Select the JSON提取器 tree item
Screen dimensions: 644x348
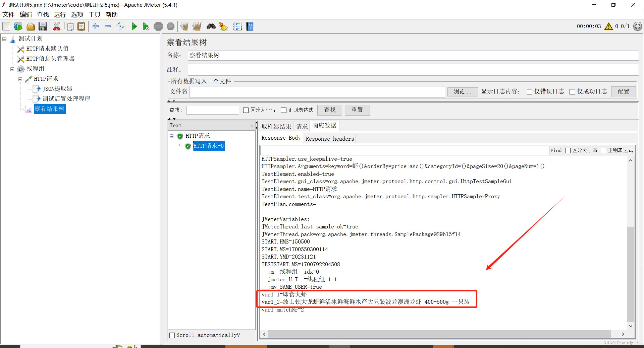[x=56, y=89]
